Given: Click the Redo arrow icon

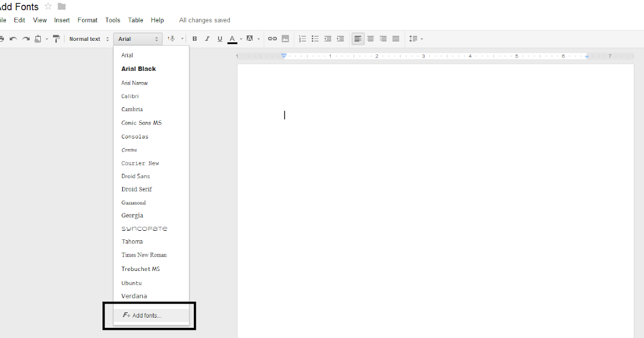Looking at the screenshot, I should (x=26, y=39).
